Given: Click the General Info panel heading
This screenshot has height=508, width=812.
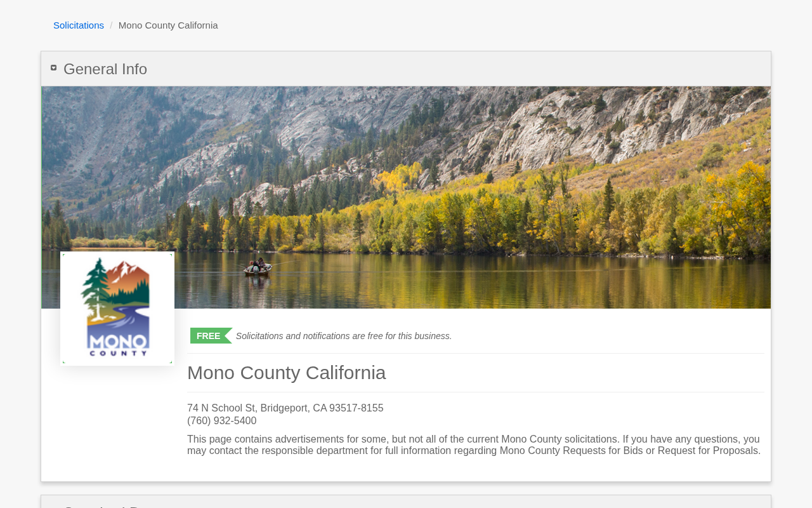Looking at the screenshot, I should 105,69.
